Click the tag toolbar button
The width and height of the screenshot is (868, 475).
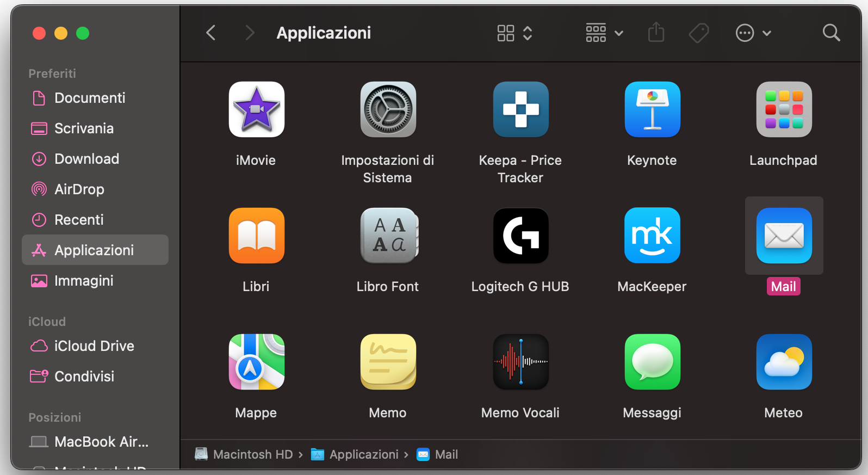click(699, 33)
